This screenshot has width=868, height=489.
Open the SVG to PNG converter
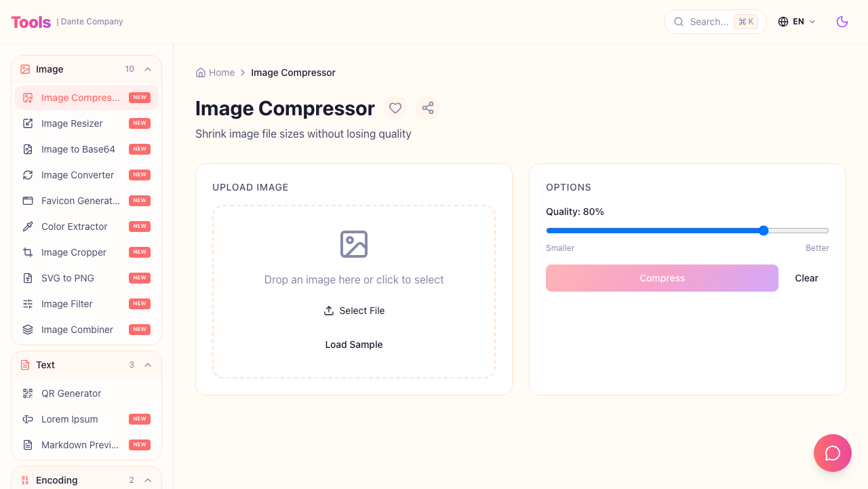tap(68, 278)
